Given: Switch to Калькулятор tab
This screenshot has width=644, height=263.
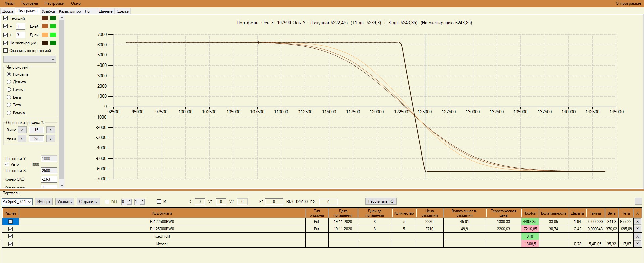Looking at the screenshot, I should click(x=70, y=11).
